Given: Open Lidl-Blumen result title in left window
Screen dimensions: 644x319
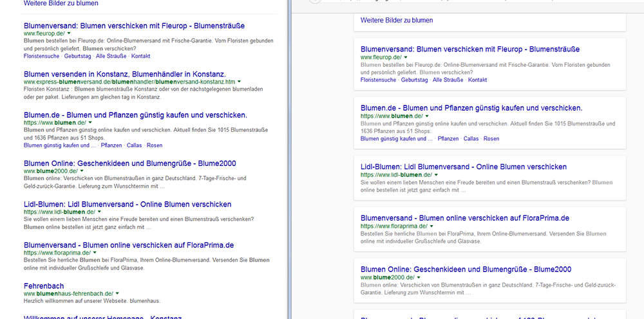Looking at the screenshot, I should [x=128, y=205].
